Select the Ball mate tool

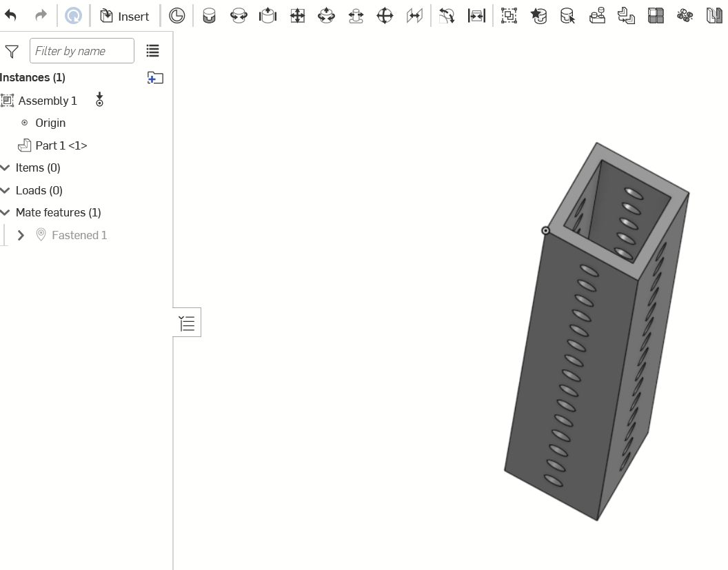point(385,16)
